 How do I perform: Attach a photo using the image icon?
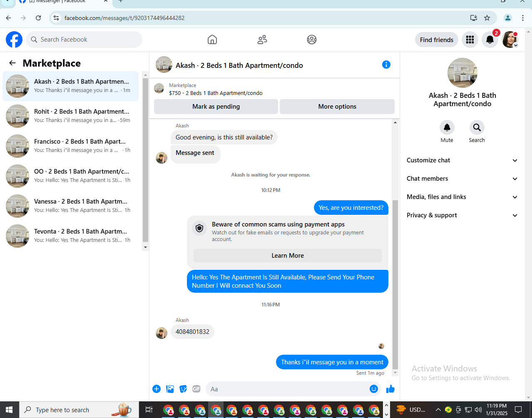click(x=170, y=389)
